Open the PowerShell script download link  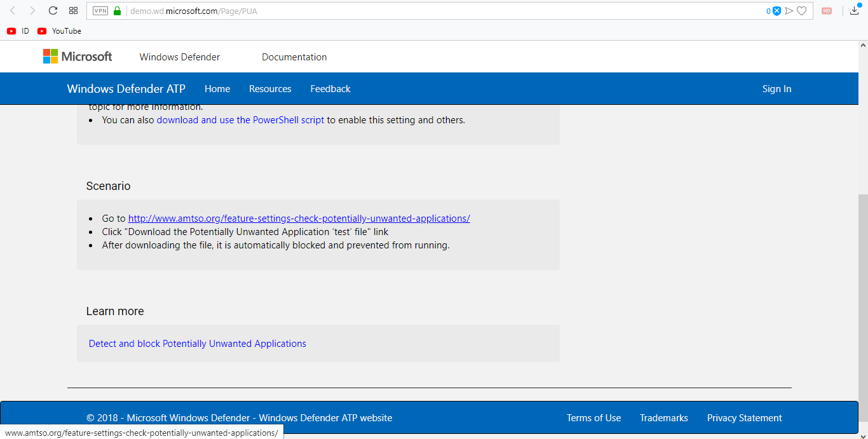pos(240,119)
